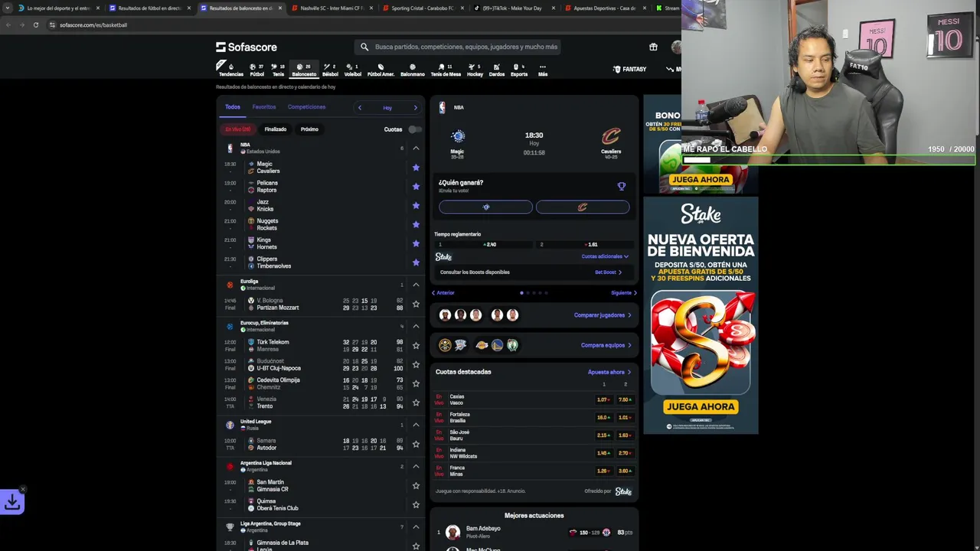Open the Tendencias sports section

click(x=230, y=70)
